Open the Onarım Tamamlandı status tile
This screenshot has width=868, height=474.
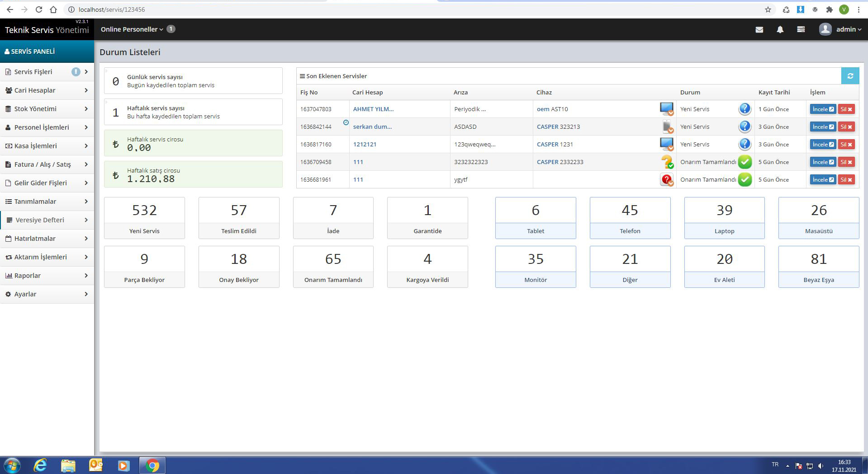333,267
